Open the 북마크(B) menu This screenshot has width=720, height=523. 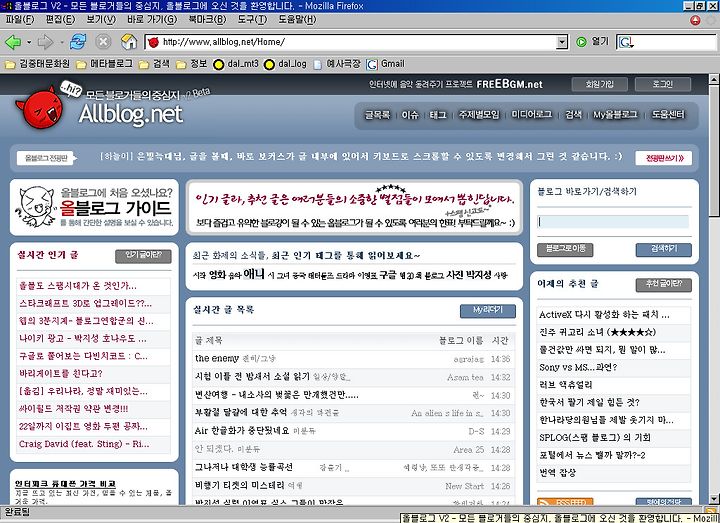[x=207, y=20]
